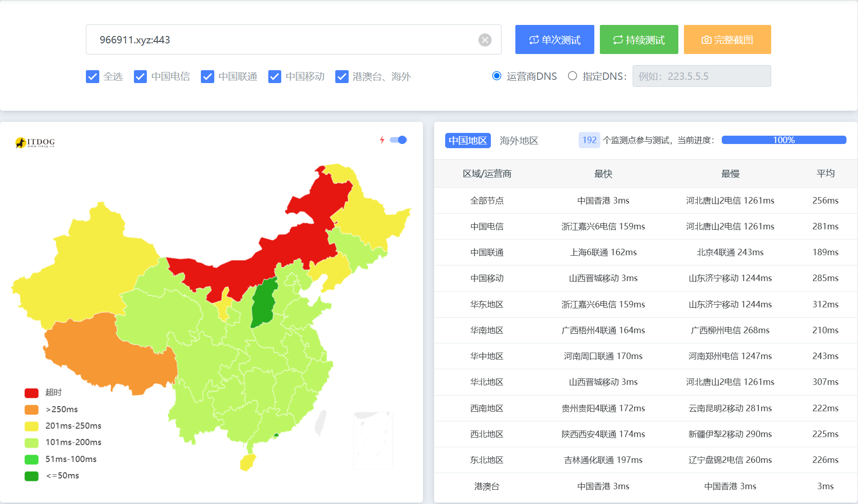Toggle the 港澳台、海外 checkbox
This screenshot has width=858, height=504.
[342, 77]
